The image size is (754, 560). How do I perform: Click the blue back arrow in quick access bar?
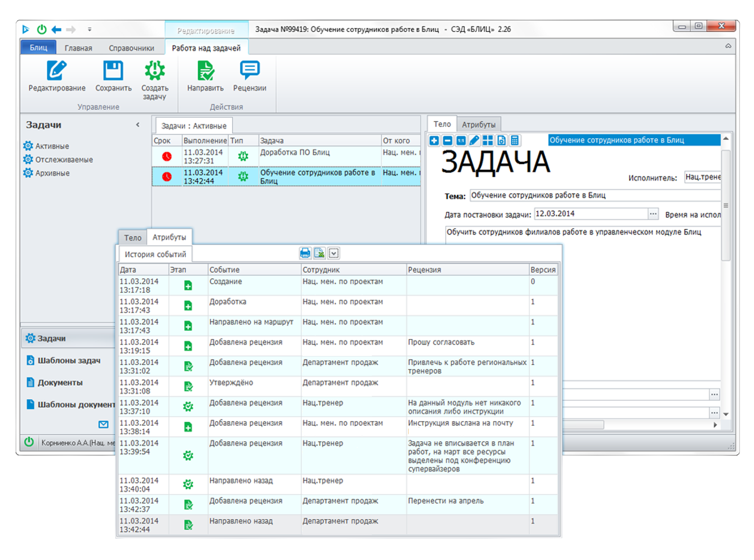coord(56,30)
